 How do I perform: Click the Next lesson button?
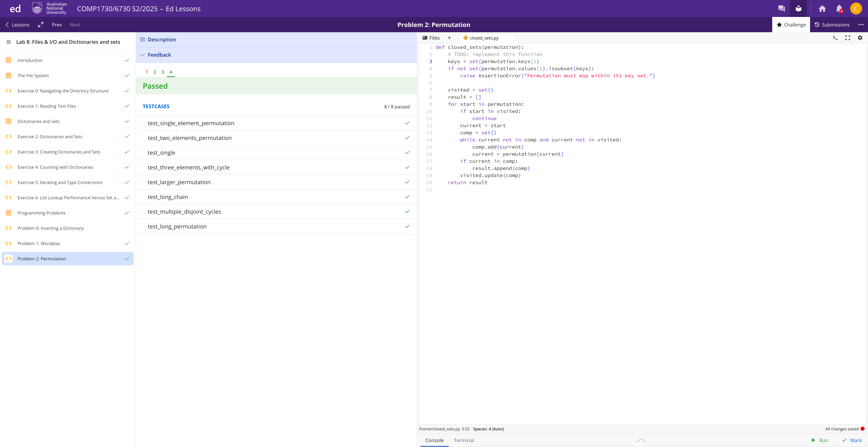[75, 25]
